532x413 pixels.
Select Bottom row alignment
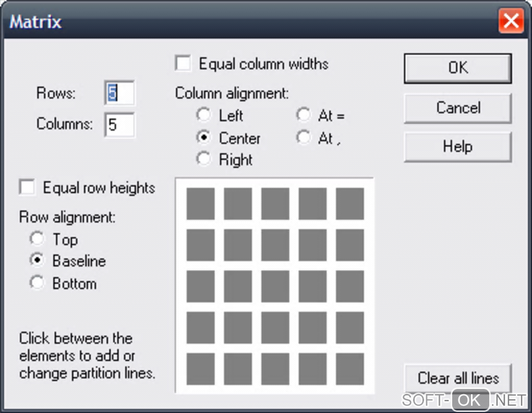tap(37, 283)
